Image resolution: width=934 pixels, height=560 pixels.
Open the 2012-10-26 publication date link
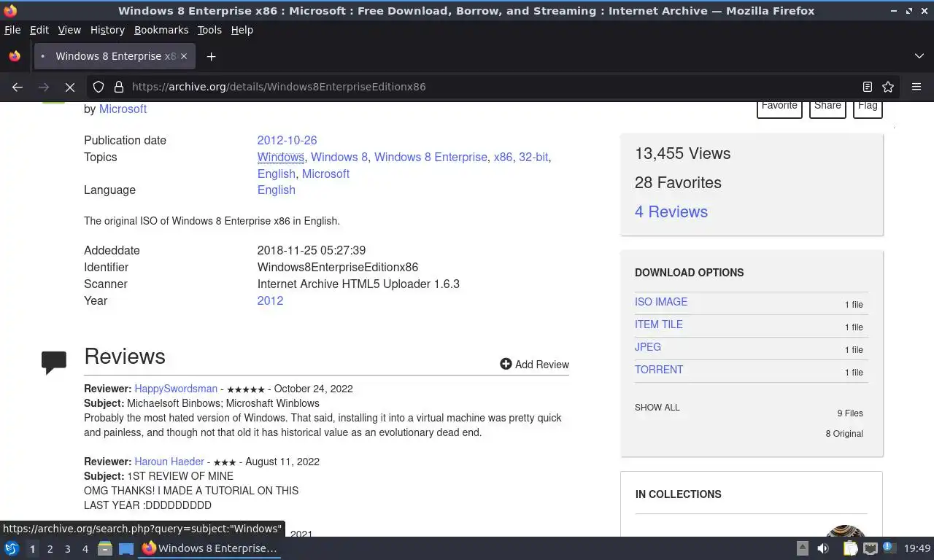[x=287, y=140]
